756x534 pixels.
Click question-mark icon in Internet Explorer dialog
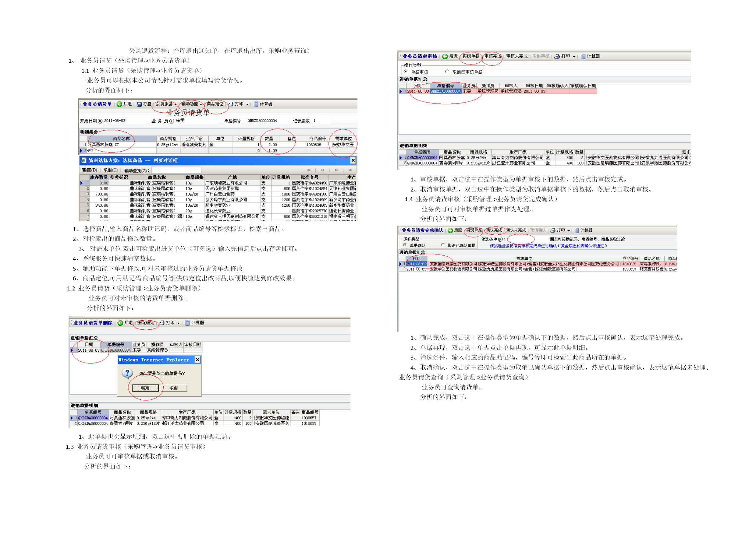127,374
